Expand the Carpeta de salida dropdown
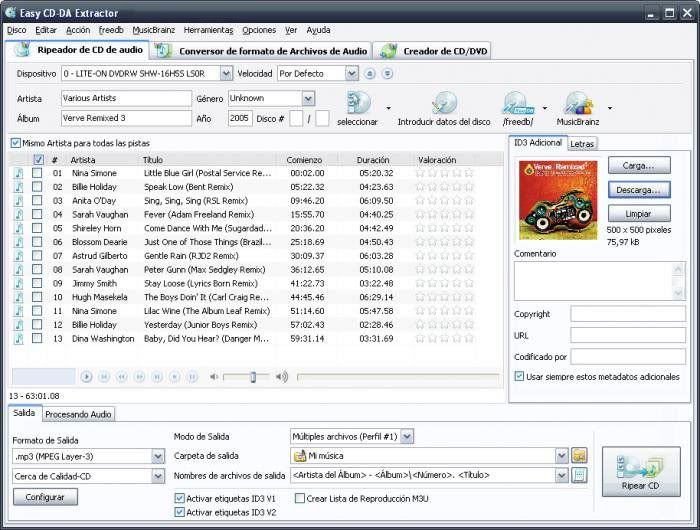Viewport: 700px width, 530px height. 562,455
